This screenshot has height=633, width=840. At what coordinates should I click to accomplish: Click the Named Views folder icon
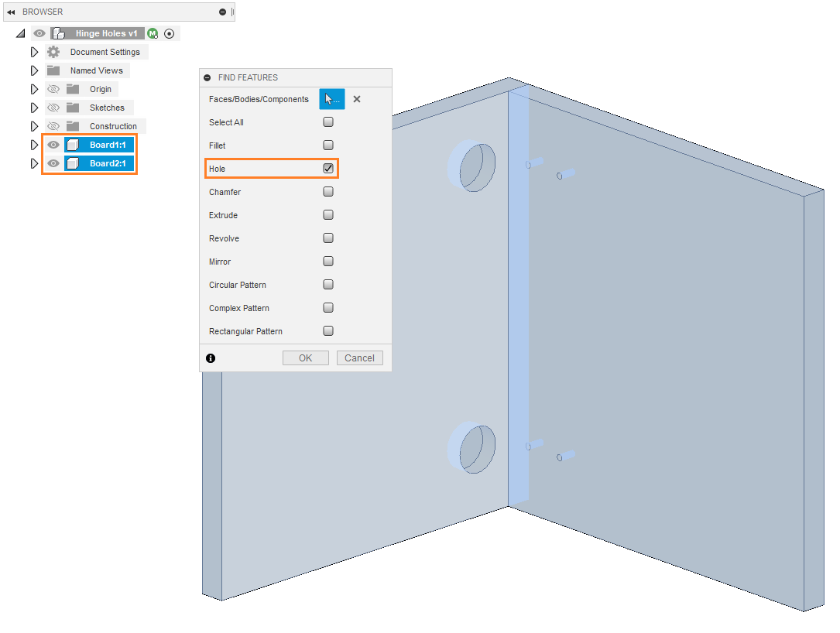pyautogui.click(x=53, y=70)
